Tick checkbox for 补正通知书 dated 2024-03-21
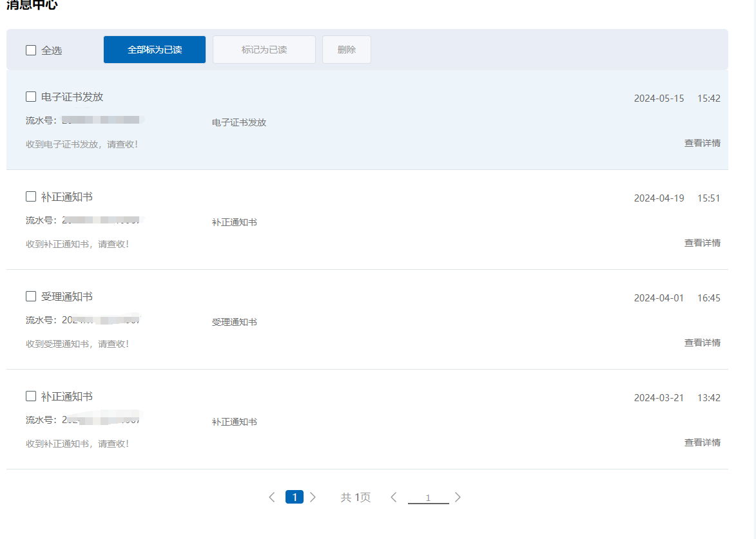Screen dimensions: 756x539 coord(31,396)
